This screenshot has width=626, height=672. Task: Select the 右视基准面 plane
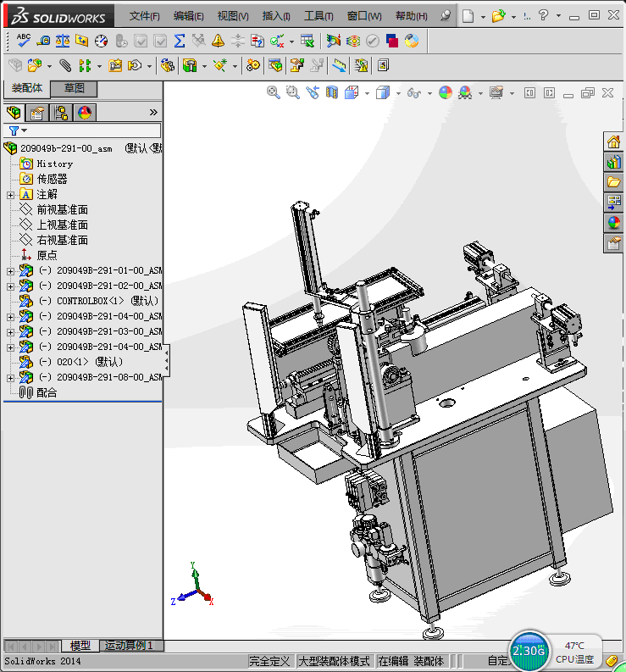click(x=62, y=240)
